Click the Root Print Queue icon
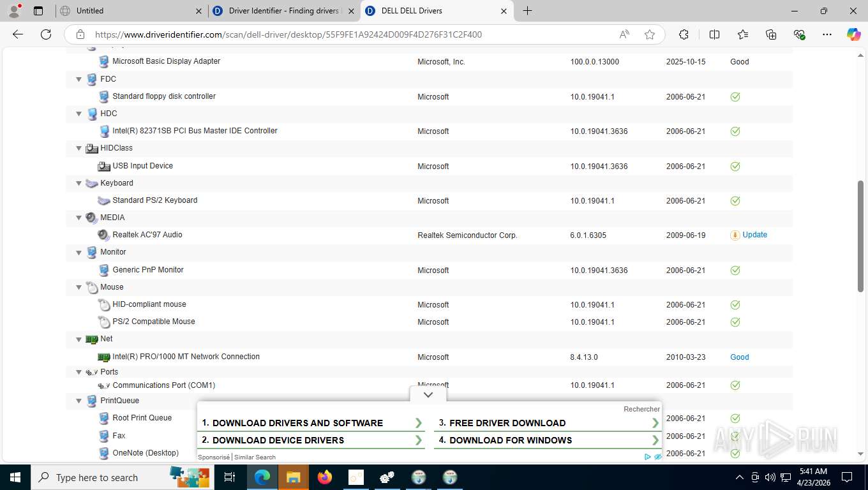The height and width of the screenshot is (490, 868). click(x=104, y=418)
